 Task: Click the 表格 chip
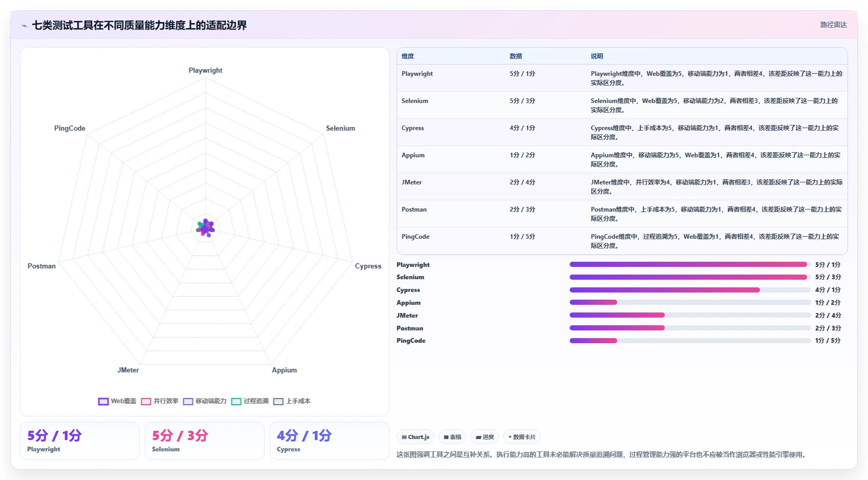(452, 437)
